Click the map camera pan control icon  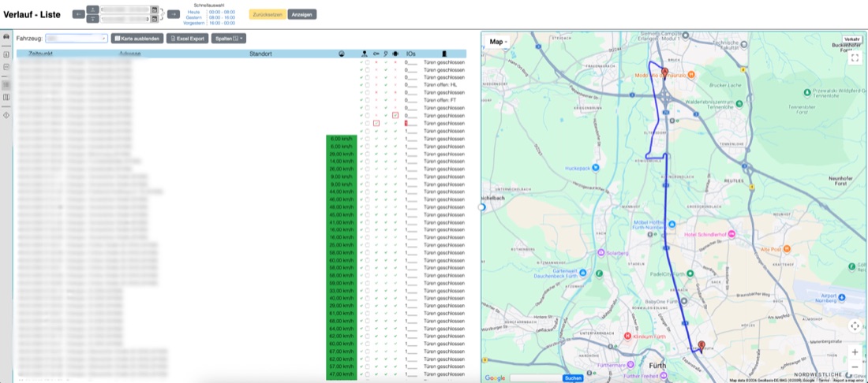coord(855,326)
